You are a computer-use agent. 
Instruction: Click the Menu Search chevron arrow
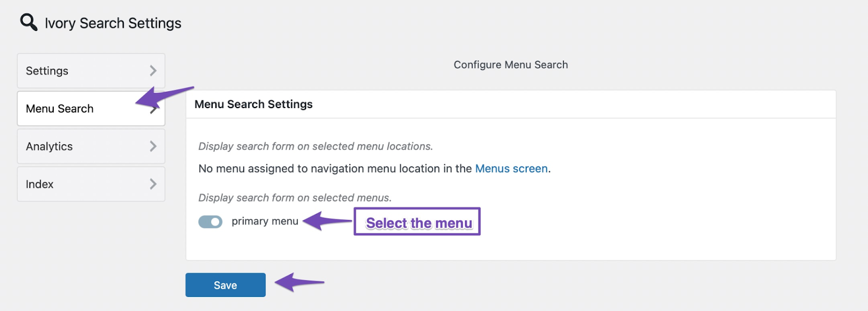tap(154, 110)
